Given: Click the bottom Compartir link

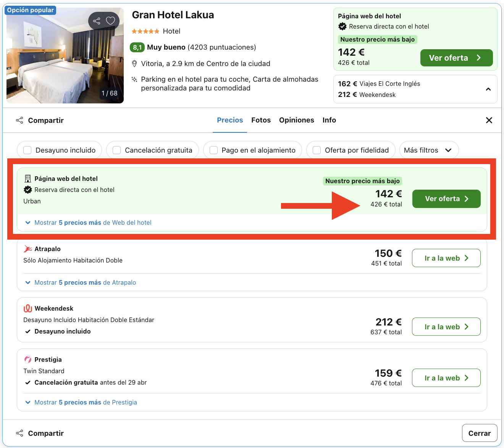Looking at the screenshot, I should pos(46,433).
